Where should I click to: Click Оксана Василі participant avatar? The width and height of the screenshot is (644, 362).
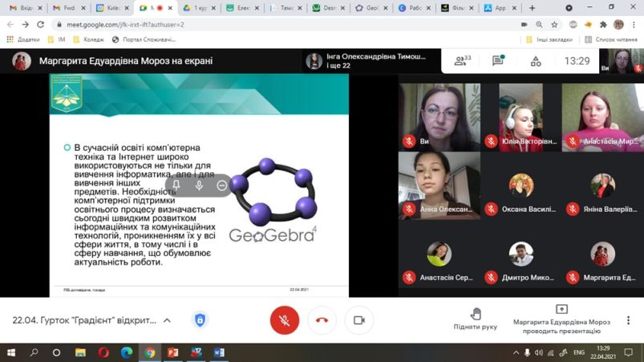tap(520, 185)
